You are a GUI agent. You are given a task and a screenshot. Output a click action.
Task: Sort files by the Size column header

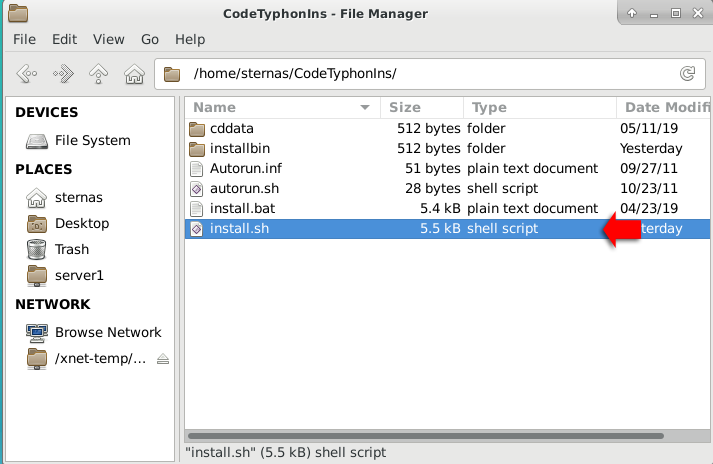click(422, 108)
